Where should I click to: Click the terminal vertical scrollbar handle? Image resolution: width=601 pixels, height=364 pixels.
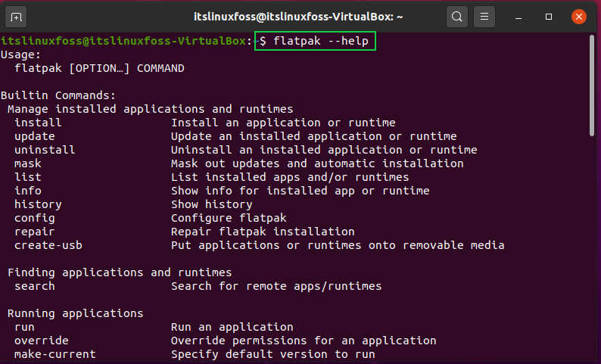(592, 86)
